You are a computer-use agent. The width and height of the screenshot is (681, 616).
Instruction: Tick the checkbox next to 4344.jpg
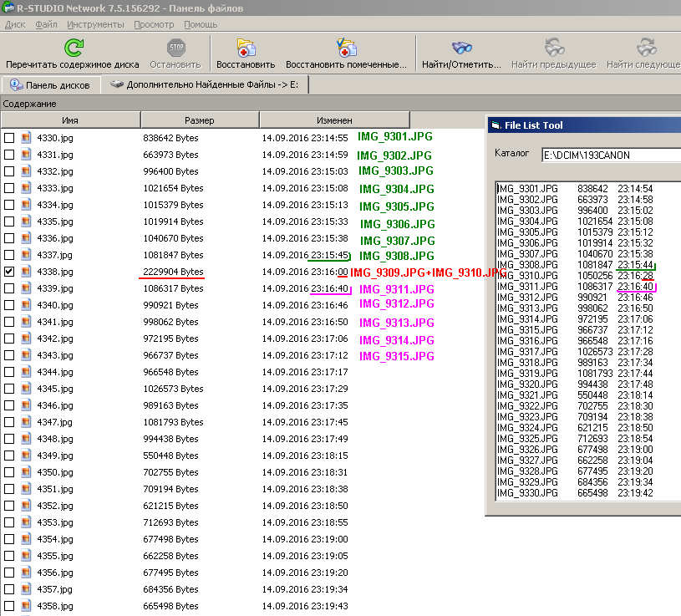pyautogui.click(x=9, y=372)
